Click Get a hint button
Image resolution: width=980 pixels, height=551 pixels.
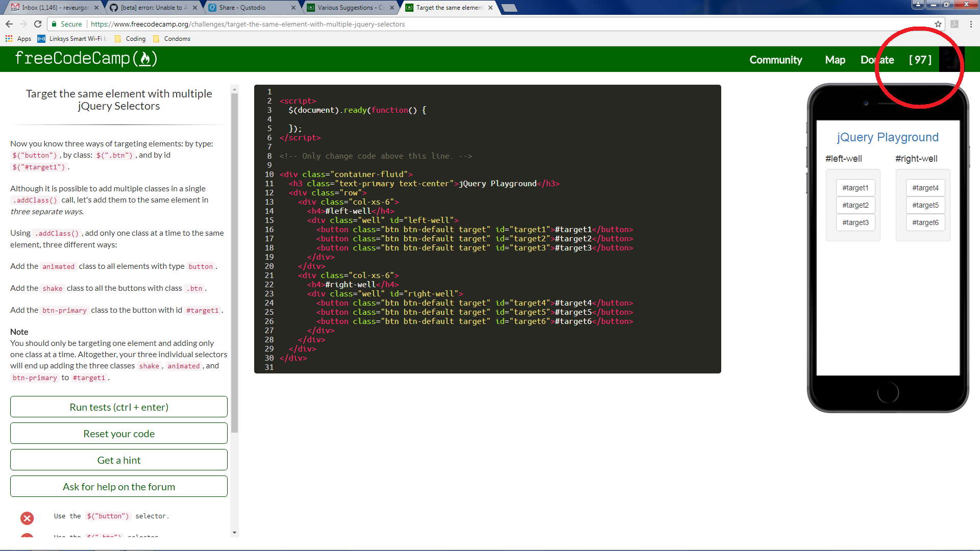[119, 460]
